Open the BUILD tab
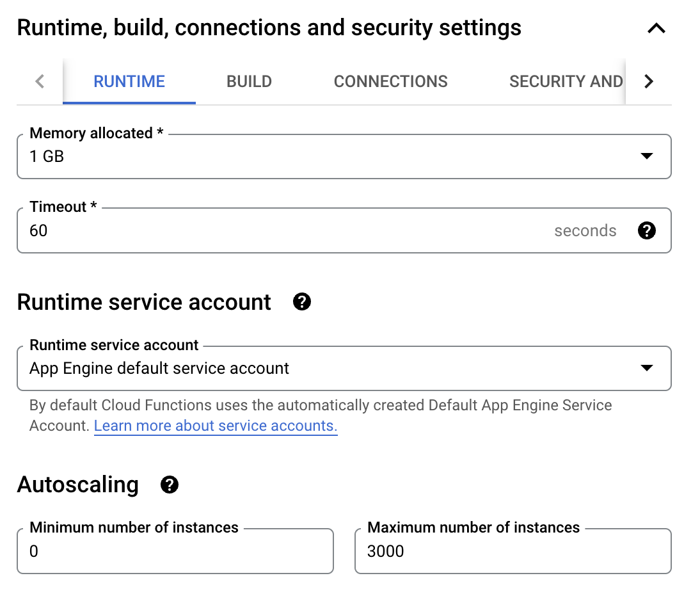 (249, 82)
